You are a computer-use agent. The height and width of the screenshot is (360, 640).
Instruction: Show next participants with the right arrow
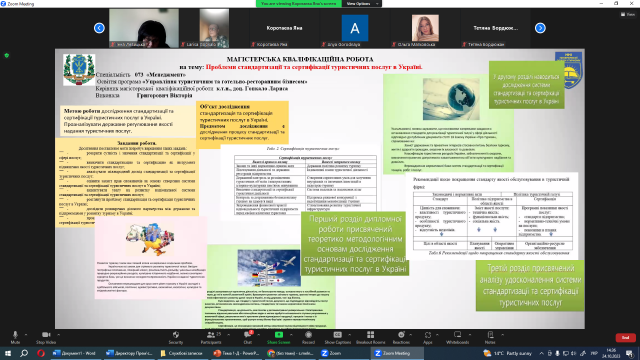point(540,28)
